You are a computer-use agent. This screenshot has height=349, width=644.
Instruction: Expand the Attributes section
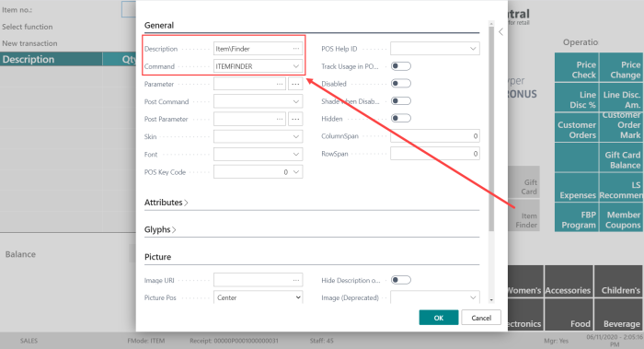tap(167, 203)
